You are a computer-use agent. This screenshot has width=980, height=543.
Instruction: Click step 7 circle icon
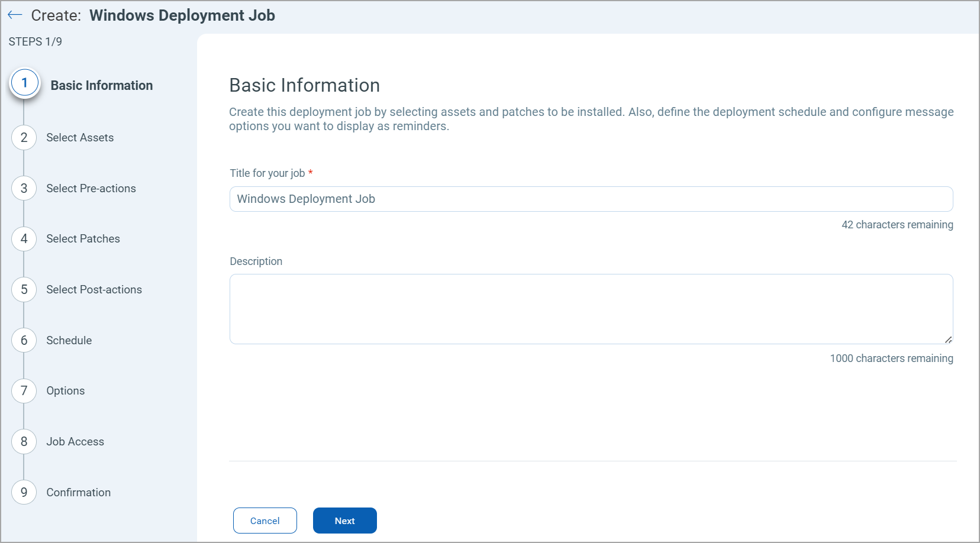coord(24,391)
